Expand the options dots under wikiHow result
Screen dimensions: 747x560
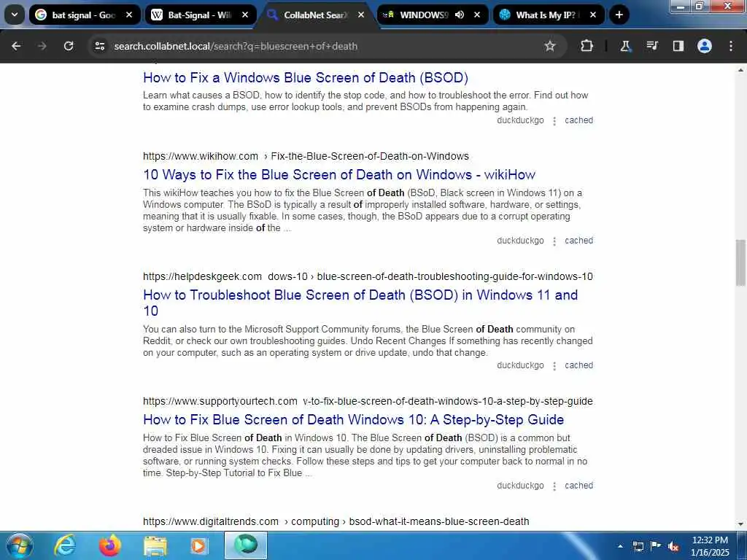(x=554, y=241)
